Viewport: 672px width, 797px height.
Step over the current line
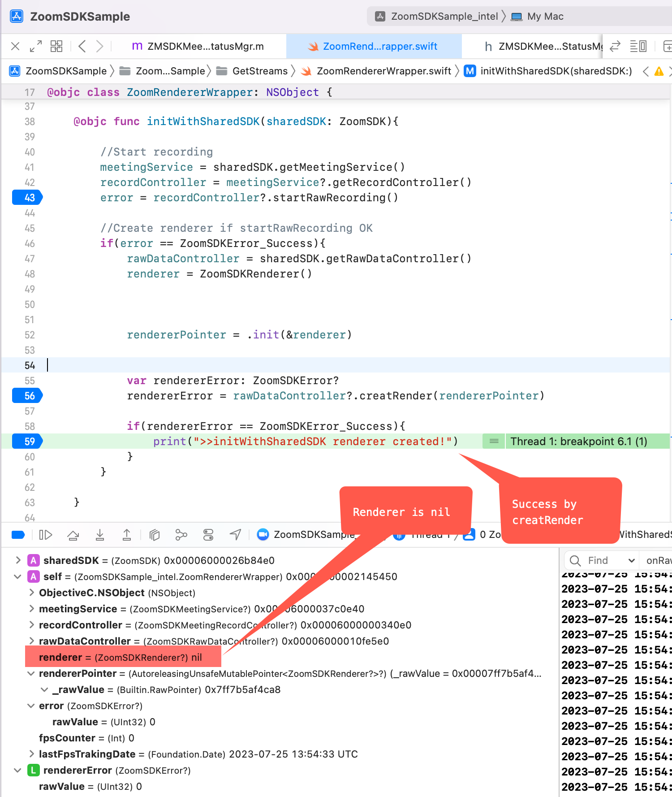click(73, 535)
